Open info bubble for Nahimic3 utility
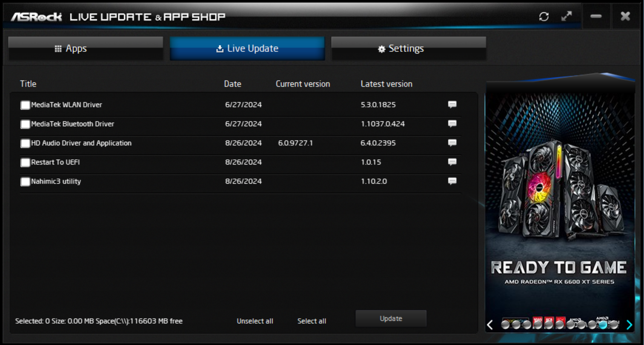The image size is (644, 345). (x=452, y=181)
